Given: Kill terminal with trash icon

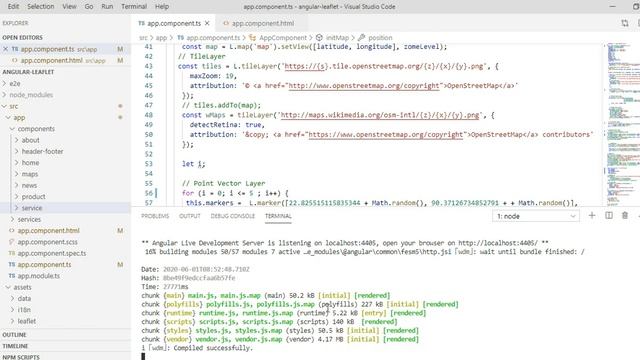Looking at the screenshot, I should click(x=624, y=216).
